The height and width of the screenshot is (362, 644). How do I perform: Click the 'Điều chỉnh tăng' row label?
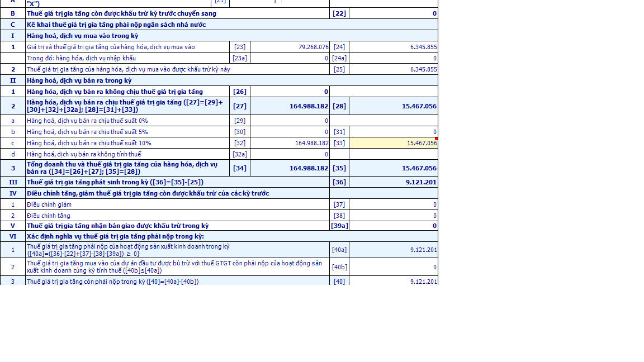coord(49,216)
